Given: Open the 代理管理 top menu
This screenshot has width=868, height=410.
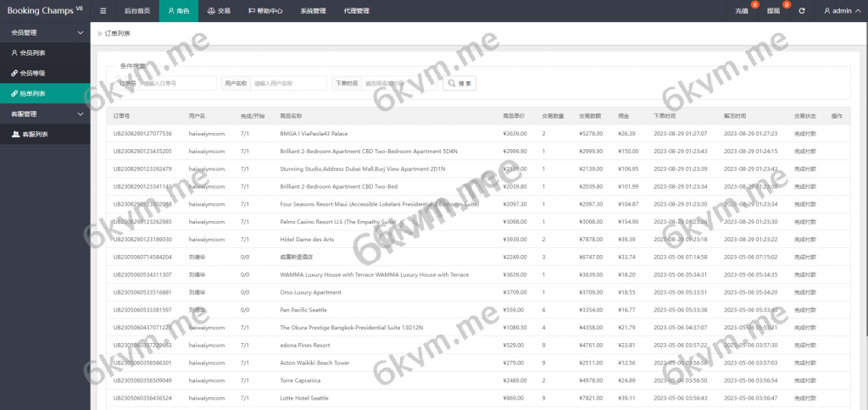Looking at the screenshot, I should click(x=357, y=11).
